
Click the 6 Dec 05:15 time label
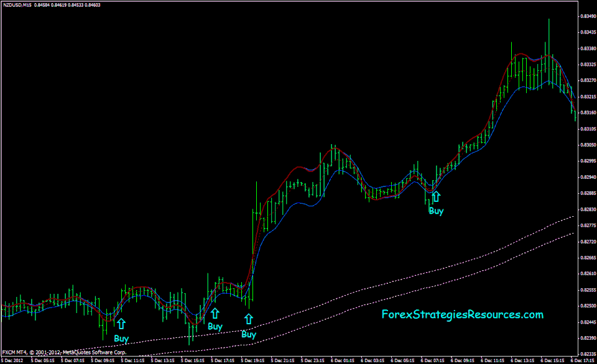pos(403,360)
